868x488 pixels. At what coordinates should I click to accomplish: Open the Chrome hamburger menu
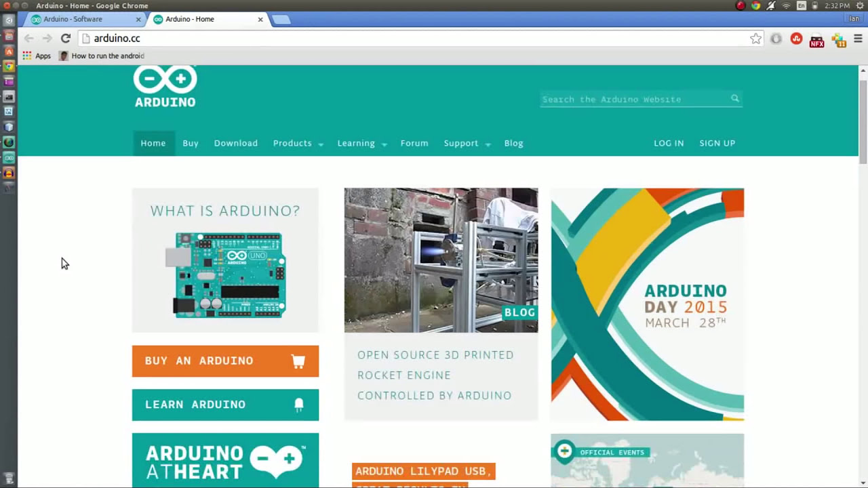pyautogui.click(x=858, y=39)
